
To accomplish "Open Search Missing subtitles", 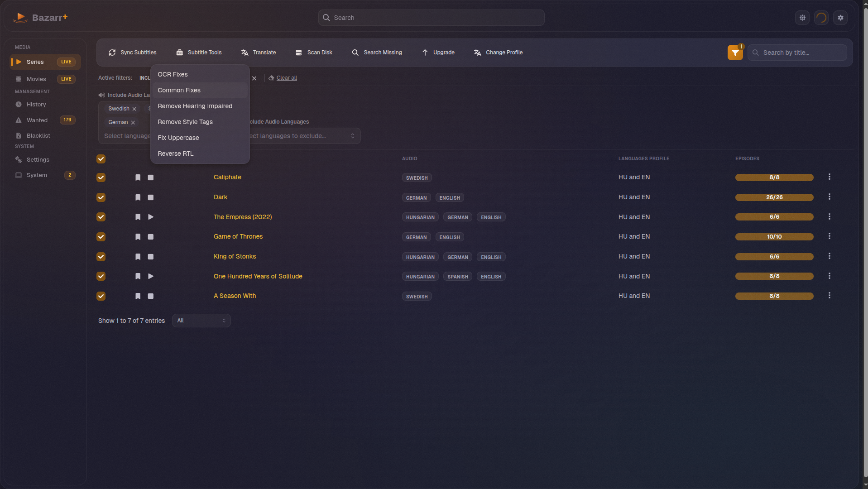I will (x=377, y=53).
